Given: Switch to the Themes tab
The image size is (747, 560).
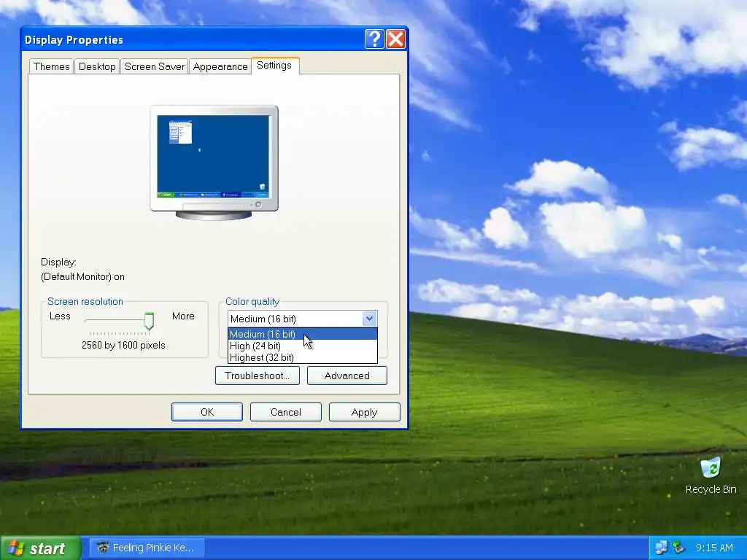Looking at the screenshot, I should coord(52,66).
